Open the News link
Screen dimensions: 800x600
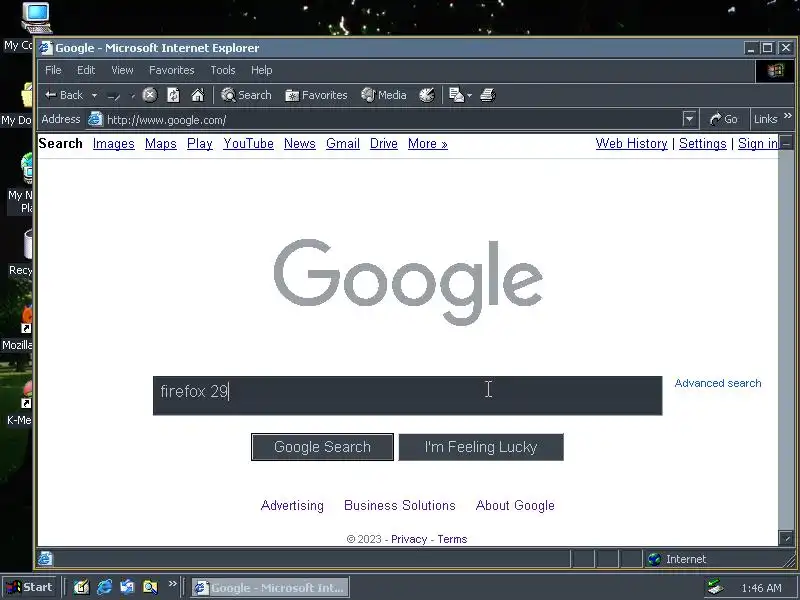[299, 144]
